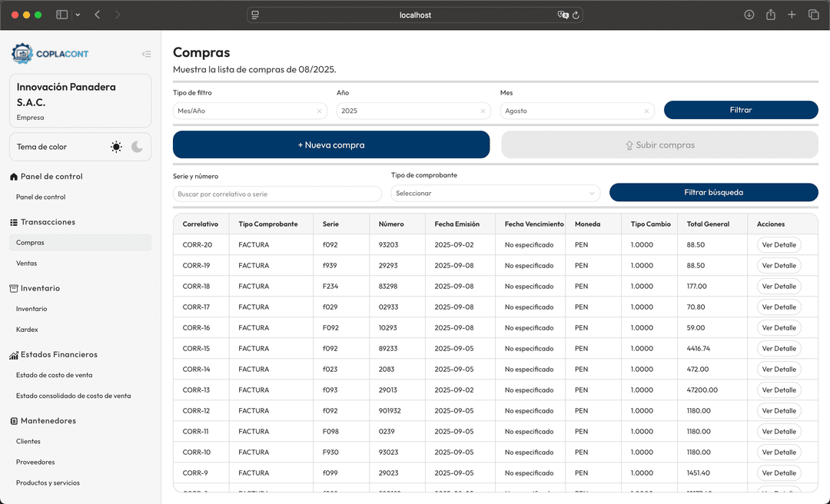Open the Safari downloads icon
830x504 pixels.
coord(749,15)
